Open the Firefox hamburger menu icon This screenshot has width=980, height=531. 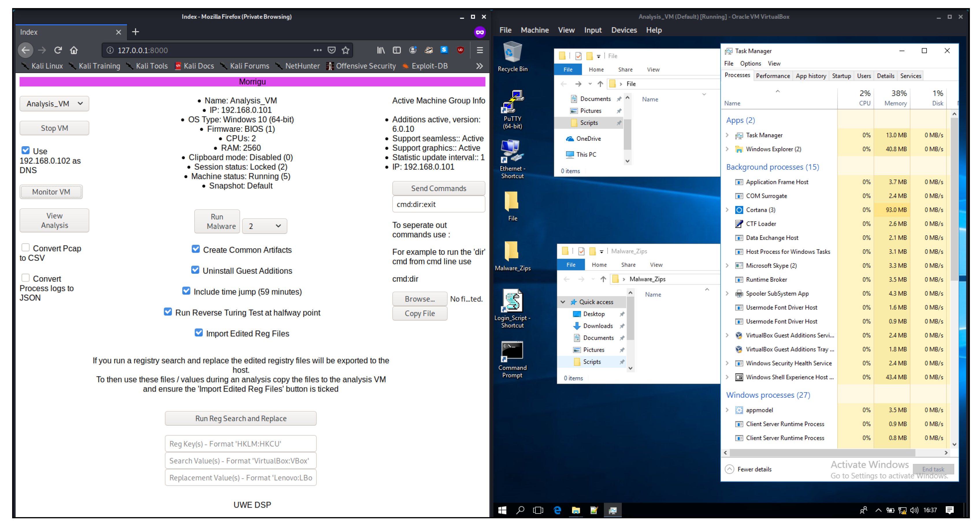(480, 50)
